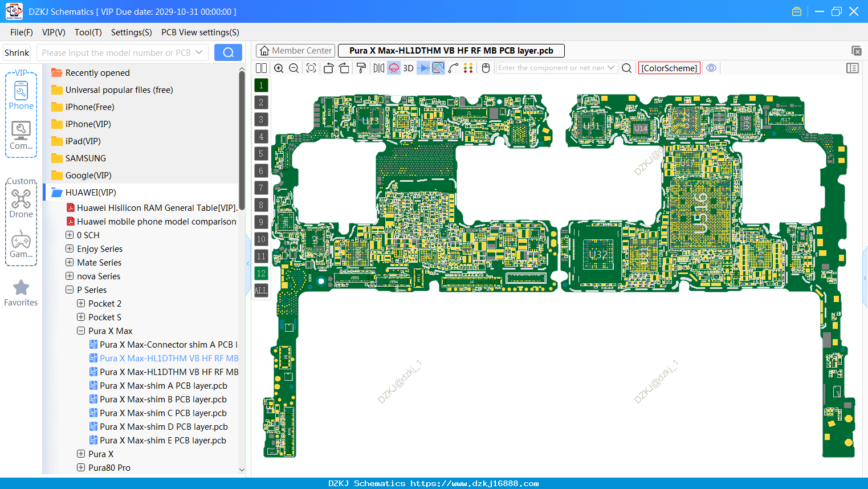The image size is (868, 489).
Task: Open the Settings(S) menu
Action: [x=132, y=32]
